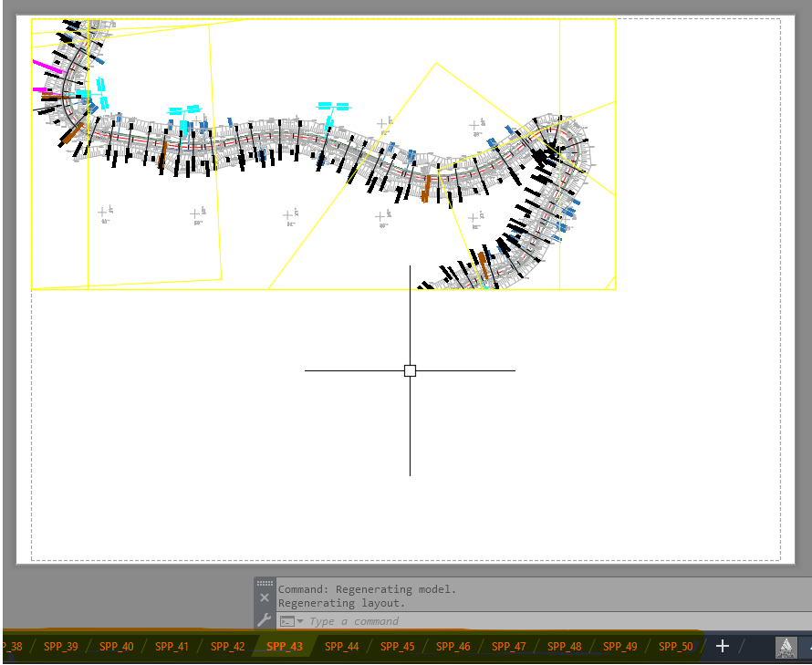Expand recent commands dropdown arrow

300,621
